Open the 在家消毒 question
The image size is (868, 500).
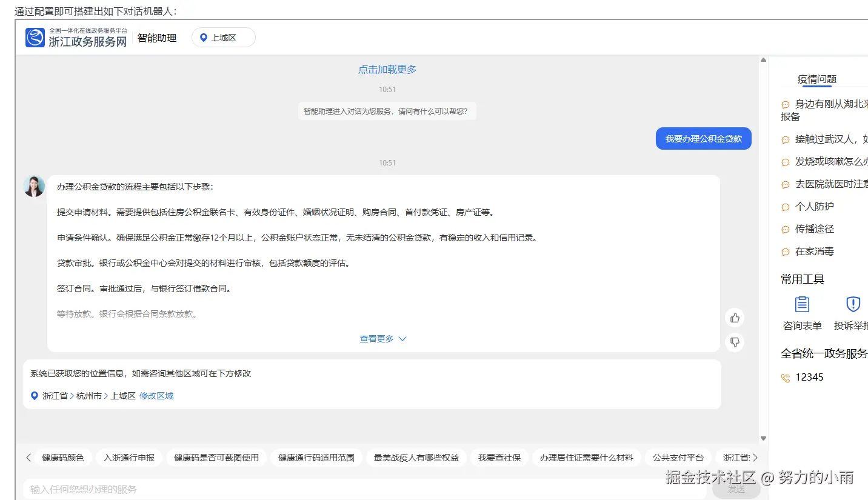[x=815, y=252]
